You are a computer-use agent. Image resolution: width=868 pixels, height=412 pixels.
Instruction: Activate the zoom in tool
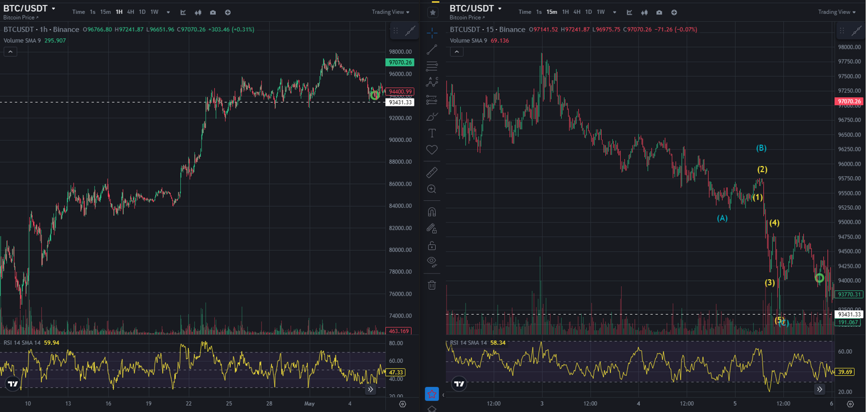coord(432,189)
